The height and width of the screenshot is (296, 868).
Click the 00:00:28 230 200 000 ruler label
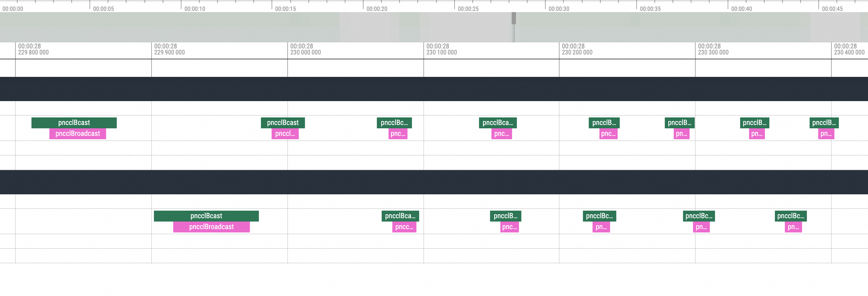[x=577, y=49]
